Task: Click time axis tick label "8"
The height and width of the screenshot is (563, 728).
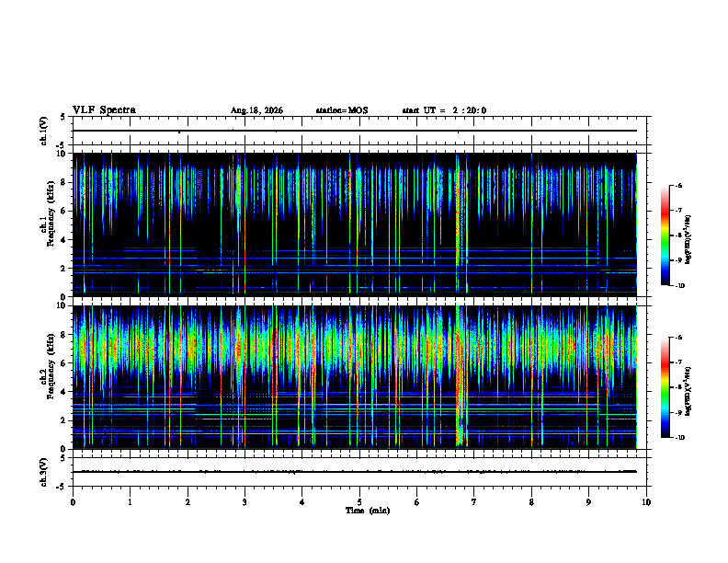Action: (531, 502)
